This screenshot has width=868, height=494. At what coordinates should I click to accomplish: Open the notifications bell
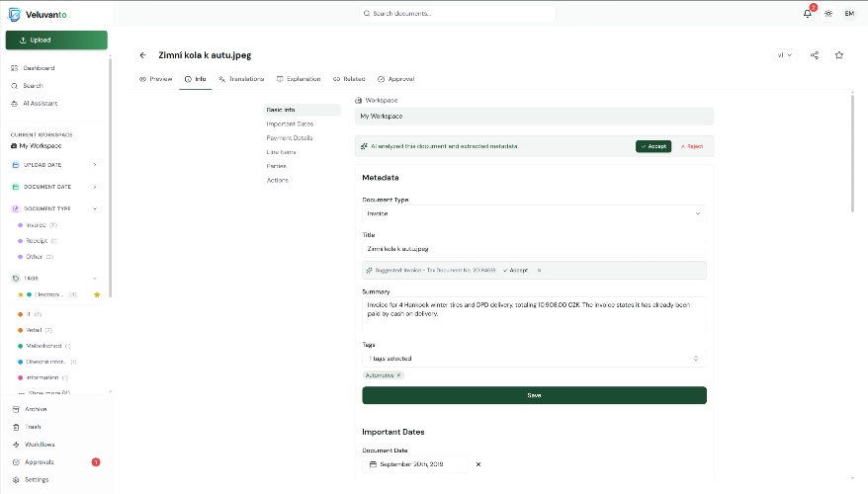click(x=808, y=14)
